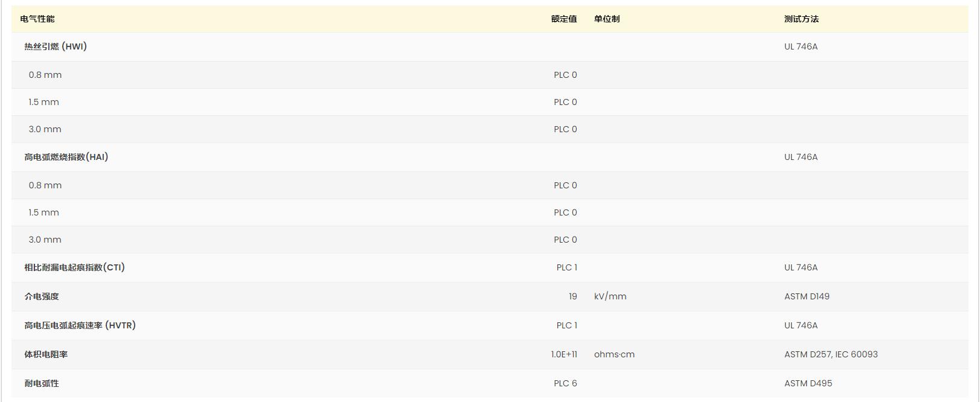Click the ASTM D495 test method
Screen dimensions: 980x402
808,383
